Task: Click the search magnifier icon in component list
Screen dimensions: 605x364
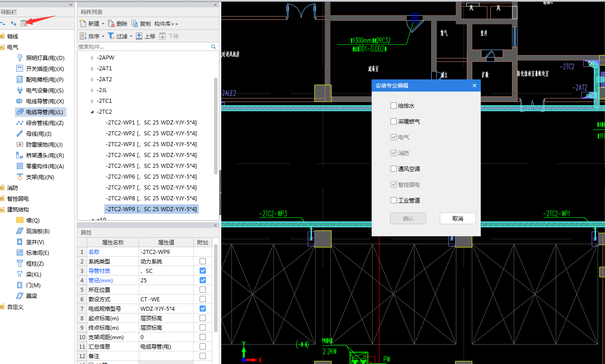Action: [x=213, y=46]
